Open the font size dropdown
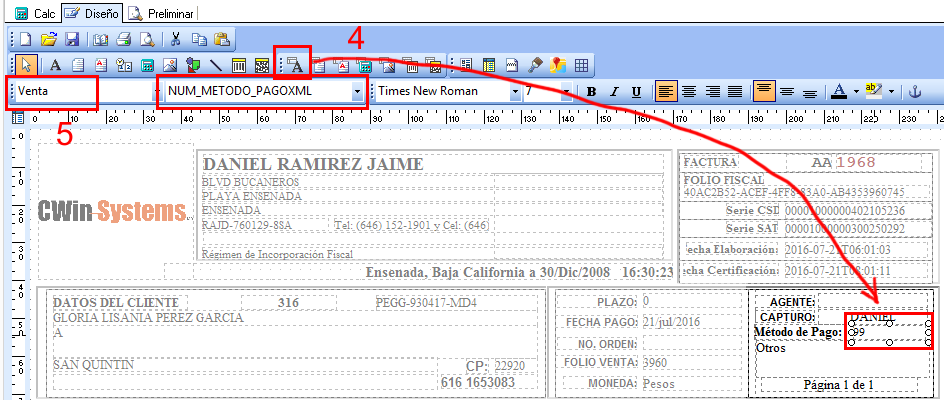Screen dimensions: 945x400 tap(566, 91)
